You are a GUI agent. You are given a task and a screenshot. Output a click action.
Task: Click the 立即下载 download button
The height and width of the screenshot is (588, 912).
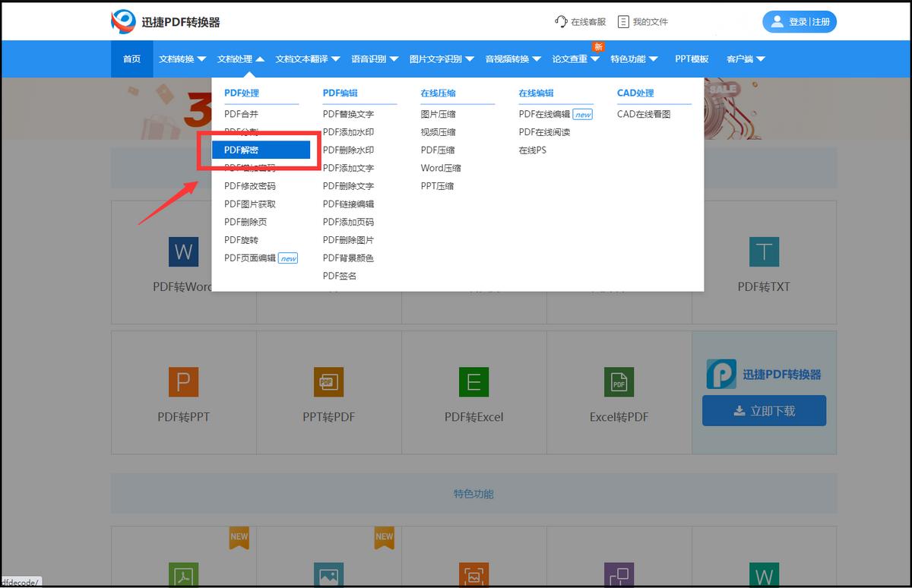coord(764,410)
